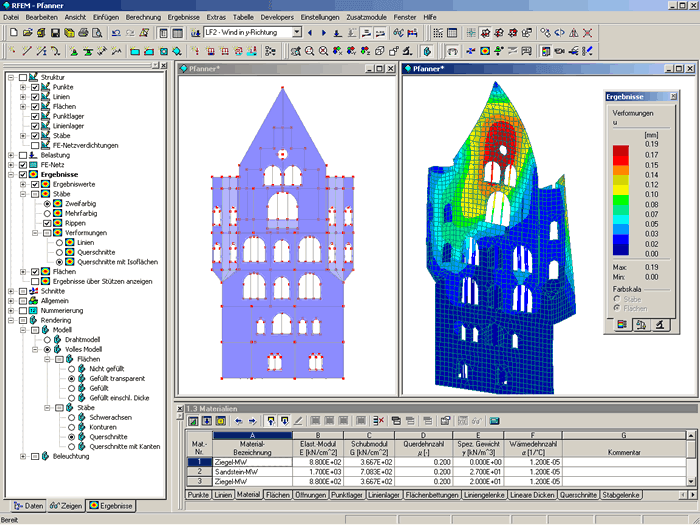Switch to the Querschnitte table tab
This screenshot has height=525, width=700.
click(578, 495)
